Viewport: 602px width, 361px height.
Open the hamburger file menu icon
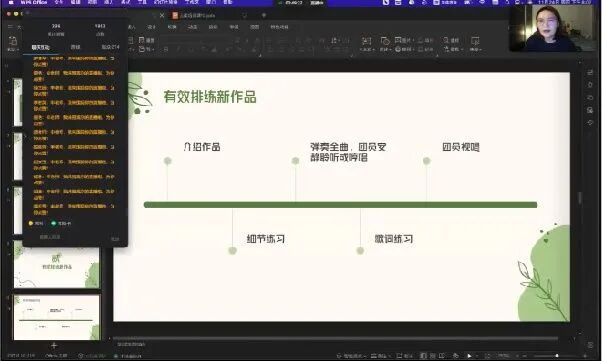click(10, 27)
